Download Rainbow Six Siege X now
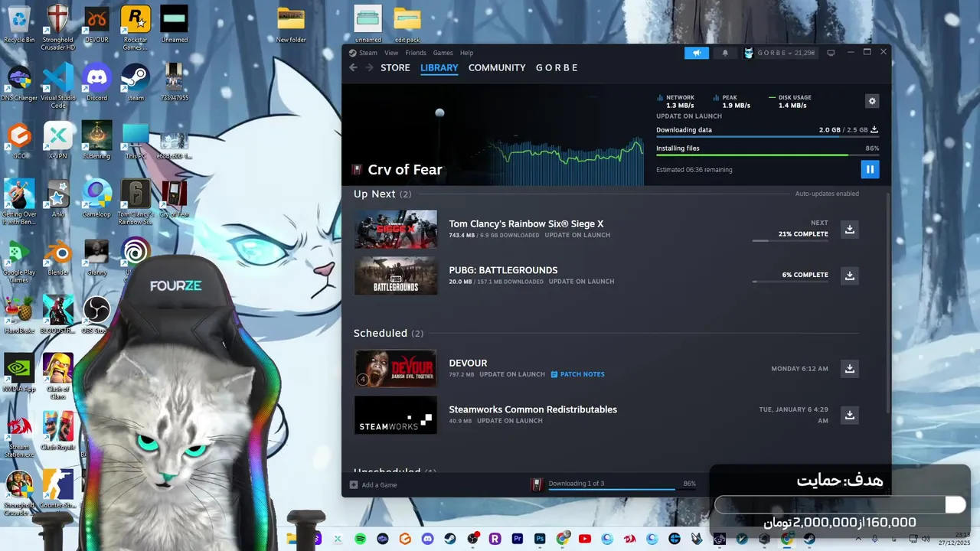980x551 pixels. (849, 230)
